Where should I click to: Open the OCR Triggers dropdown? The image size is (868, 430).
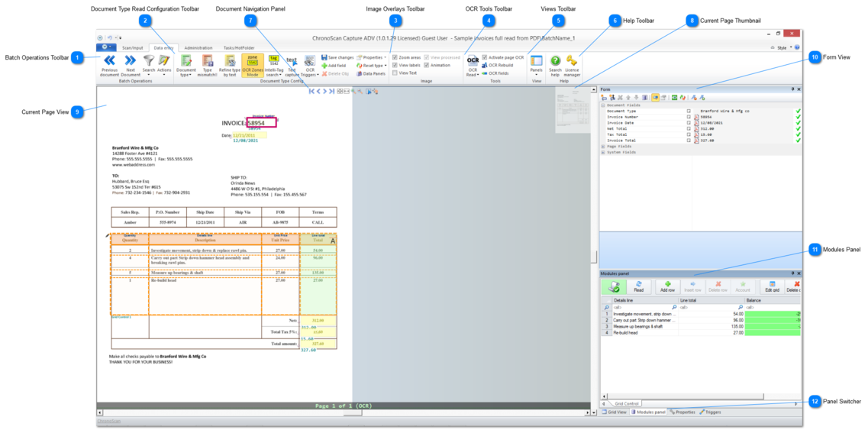(x=311, y=66)
